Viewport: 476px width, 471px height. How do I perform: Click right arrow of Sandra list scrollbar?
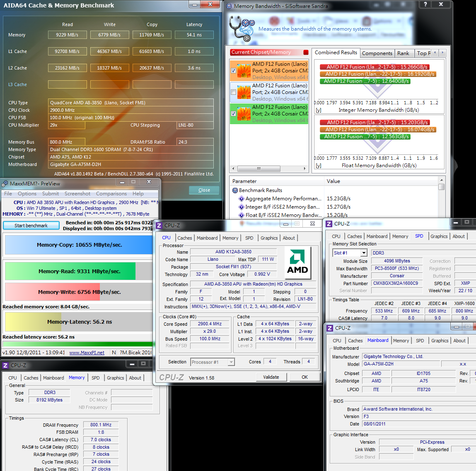coord(304,168)
